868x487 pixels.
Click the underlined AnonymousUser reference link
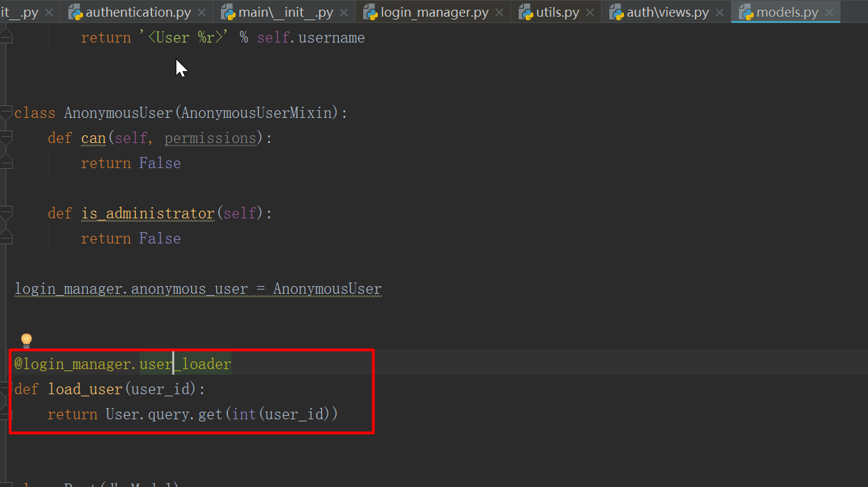pyautogui.click(x=327, y=288)
